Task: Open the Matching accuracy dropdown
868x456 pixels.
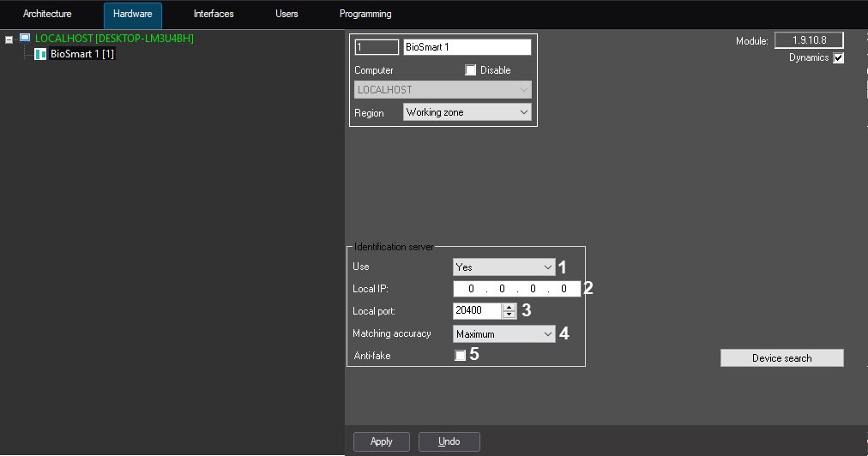Action: (x=548, y=334)
